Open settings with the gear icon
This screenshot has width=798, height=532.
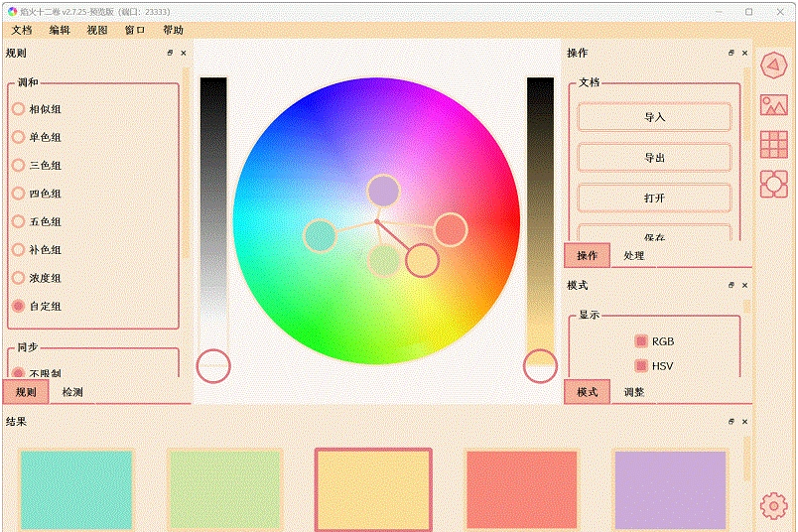(x=774, y=506)
